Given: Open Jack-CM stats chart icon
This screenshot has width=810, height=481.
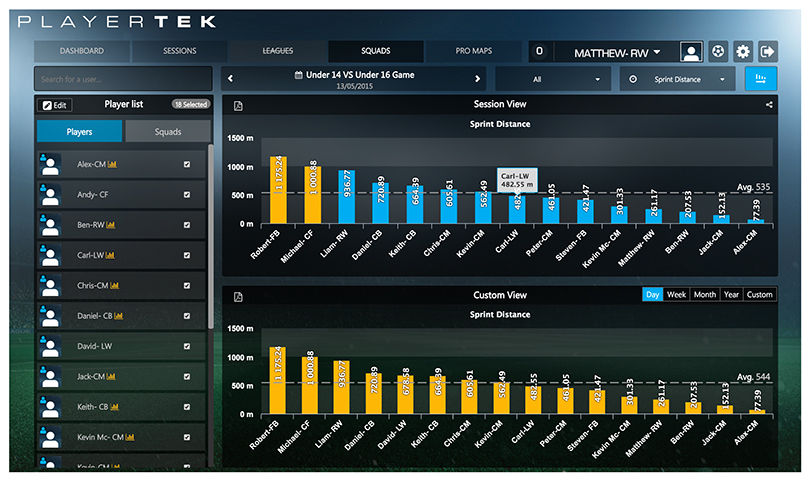Looking at the screenshot, I should point(111,377).
